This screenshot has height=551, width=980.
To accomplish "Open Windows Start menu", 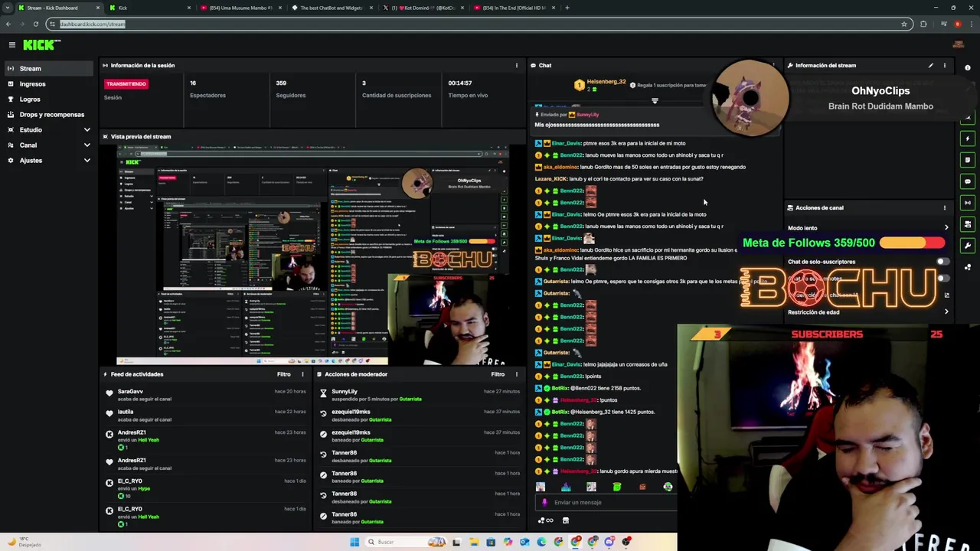I will pyautogui.click(x=354, y=542).
